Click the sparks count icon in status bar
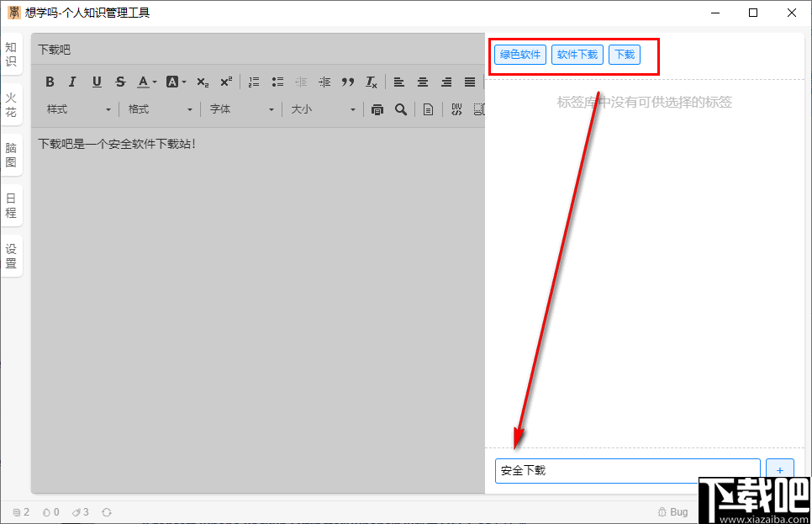Image resolution: width=812 pixels, height=524 pixels. 46,512
